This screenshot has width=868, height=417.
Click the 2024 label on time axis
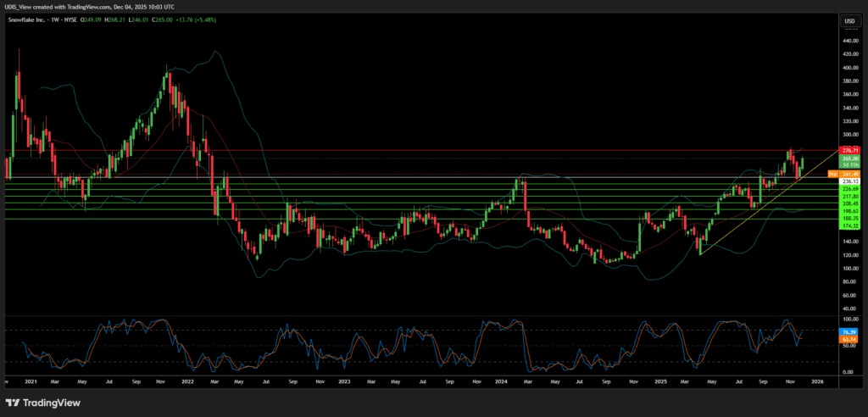point(500,381)
